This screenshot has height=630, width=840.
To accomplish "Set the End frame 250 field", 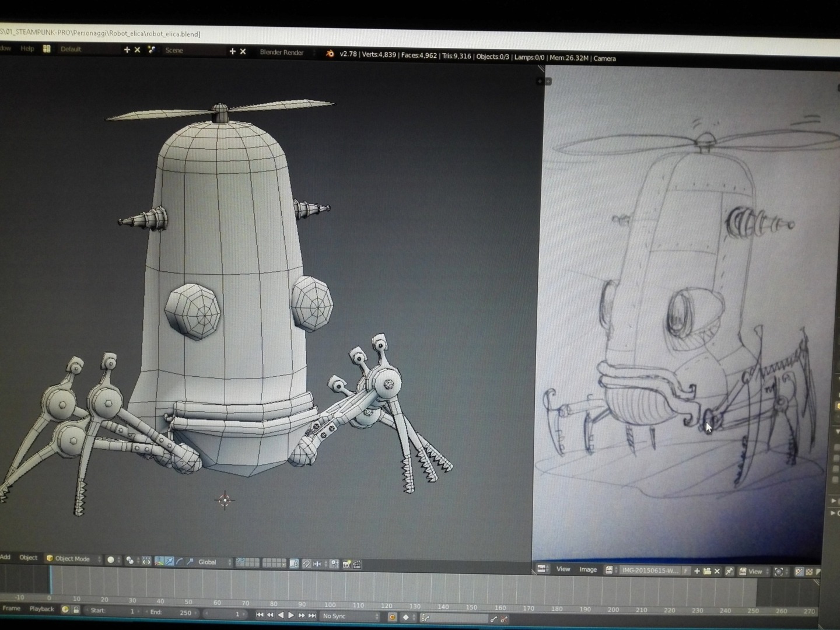I will pos(172,612).
